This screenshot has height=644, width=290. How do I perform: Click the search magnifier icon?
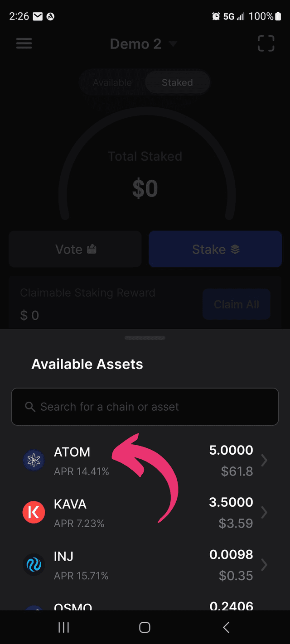coord(30,406)
